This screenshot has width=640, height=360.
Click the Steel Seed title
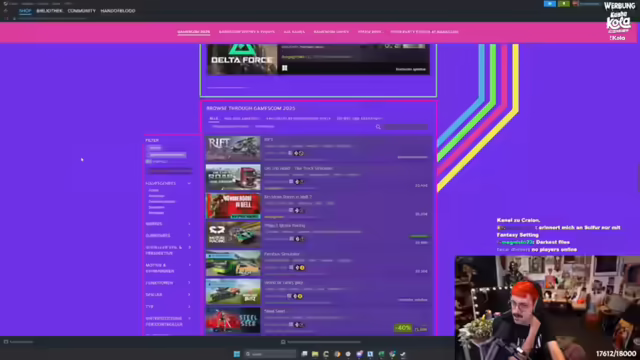coord(275,311)
